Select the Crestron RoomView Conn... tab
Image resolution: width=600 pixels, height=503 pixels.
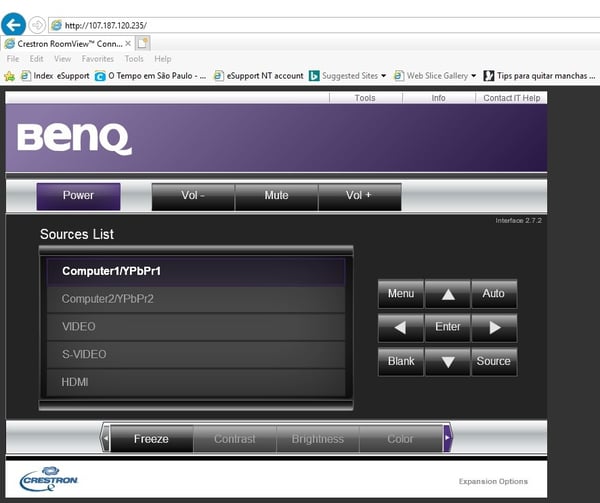coord(68,44)
